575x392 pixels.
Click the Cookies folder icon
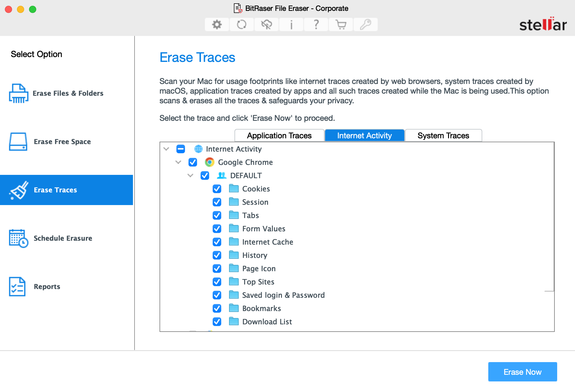[234, 188]
